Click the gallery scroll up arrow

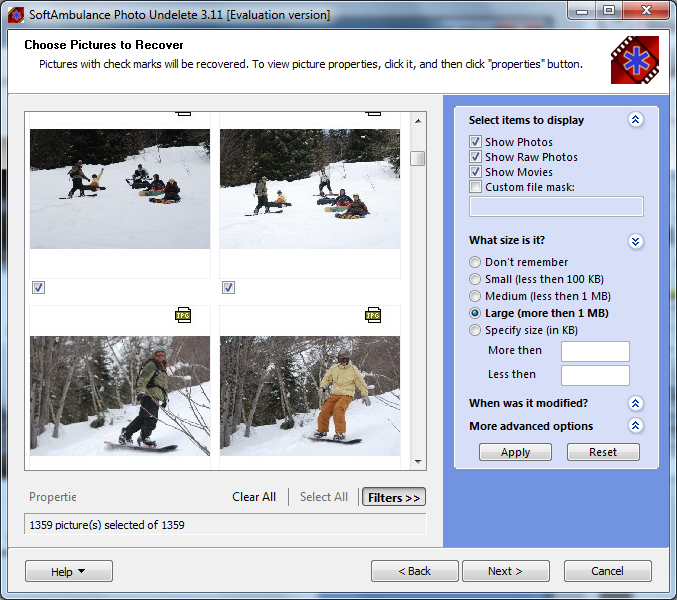pos(418,121)
